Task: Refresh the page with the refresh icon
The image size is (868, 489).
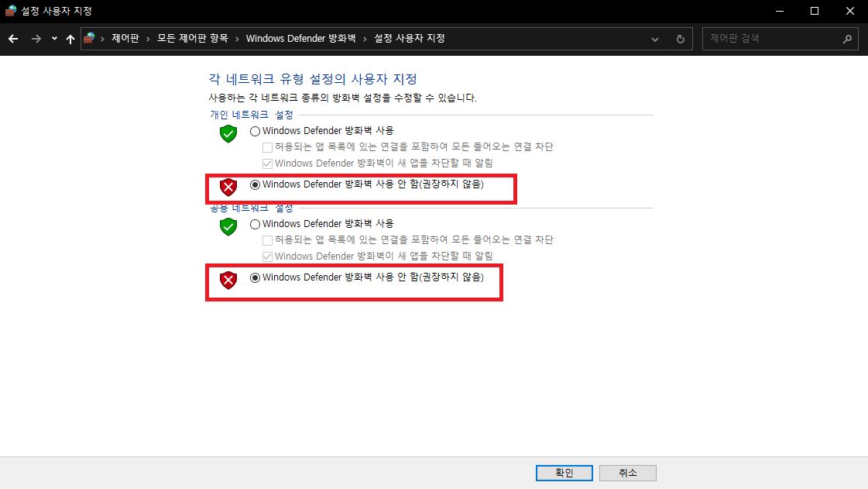Action: pyautogui.click(x=681, y=40)
